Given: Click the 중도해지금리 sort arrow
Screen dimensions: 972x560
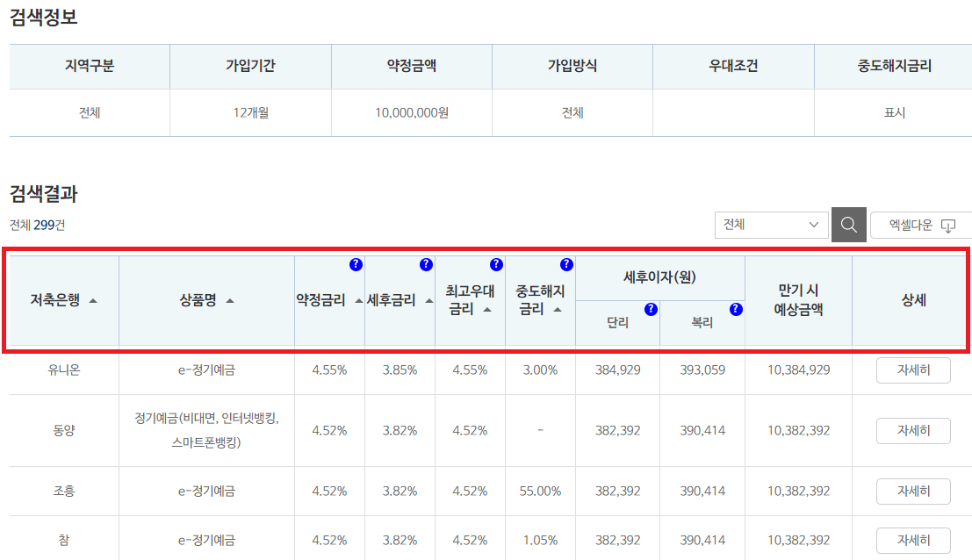Looking at the screenshot, I should pyautogui.click(x=556, y=308).
